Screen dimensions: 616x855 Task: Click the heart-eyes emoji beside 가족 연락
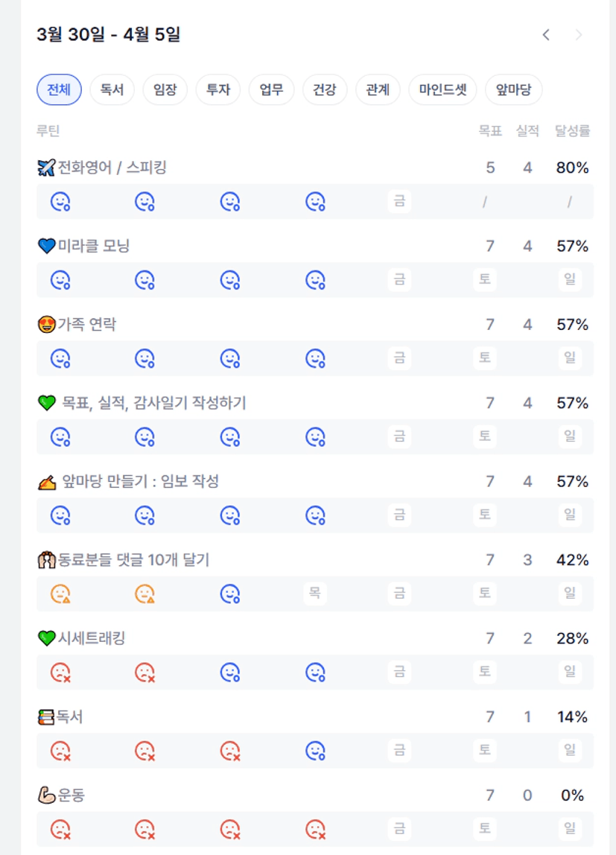[46, 325]
